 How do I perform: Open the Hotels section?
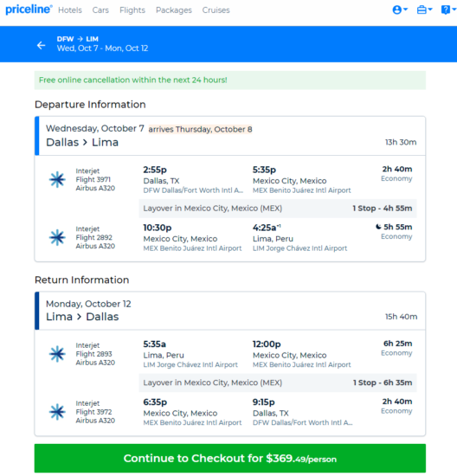(70, 10)
